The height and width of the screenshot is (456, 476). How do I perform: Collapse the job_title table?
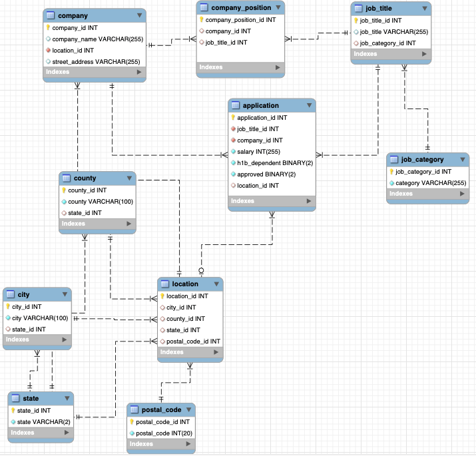coord(425,8)
